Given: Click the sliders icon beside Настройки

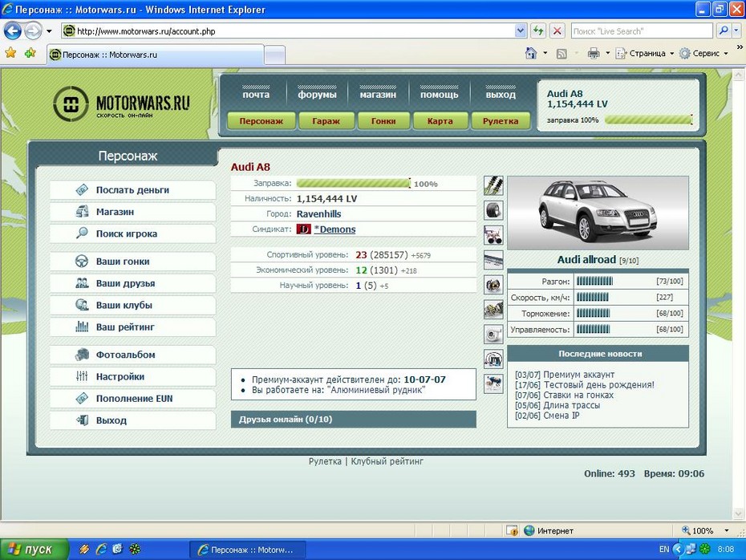Looking at the screenshot, I should point(82,375).
